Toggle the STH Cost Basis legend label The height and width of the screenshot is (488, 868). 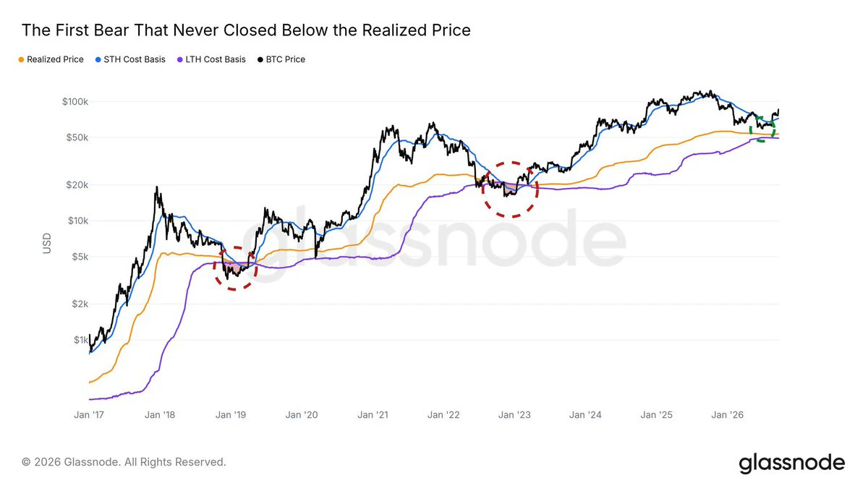tap(135, 60)
